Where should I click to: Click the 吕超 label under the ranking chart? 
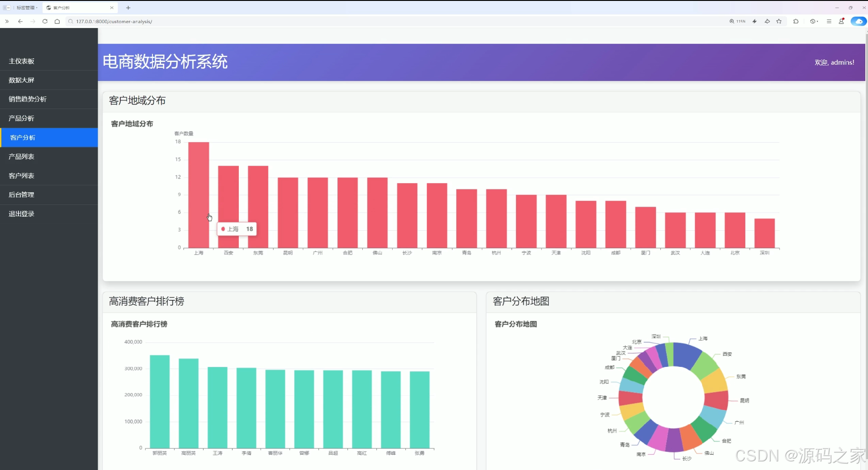point(333,453)
